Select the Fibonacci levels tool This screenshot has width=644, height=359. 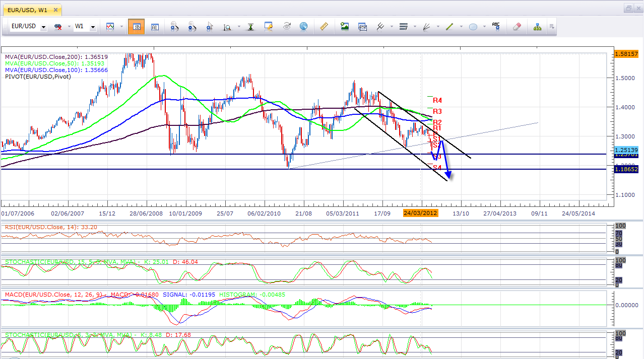[403, 27]
